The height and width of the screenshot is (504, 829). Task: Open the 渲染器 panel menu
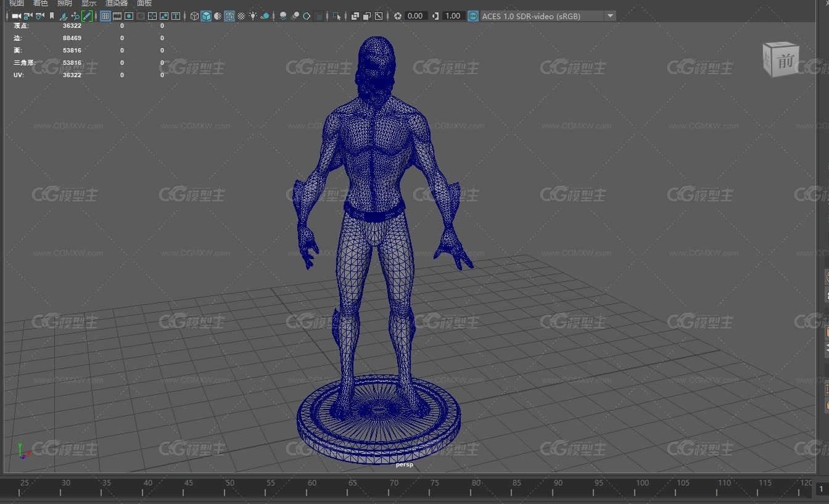(117, 3)
